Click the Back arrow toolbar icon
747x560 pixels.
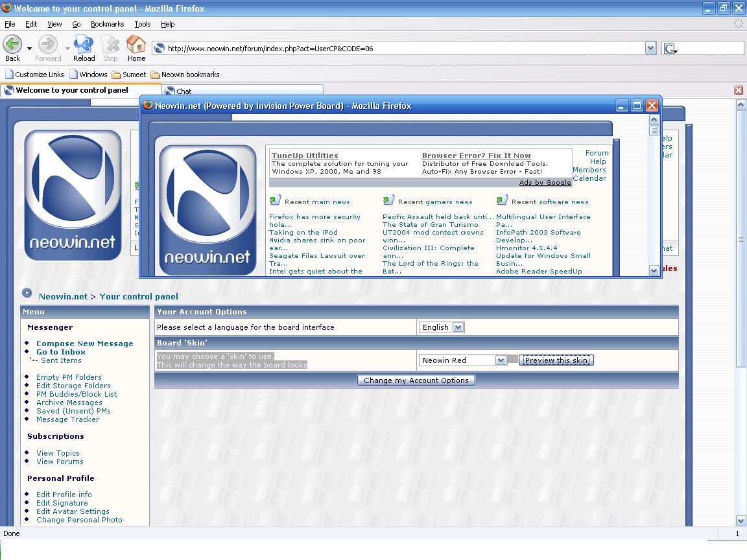(x=12, y=45)
